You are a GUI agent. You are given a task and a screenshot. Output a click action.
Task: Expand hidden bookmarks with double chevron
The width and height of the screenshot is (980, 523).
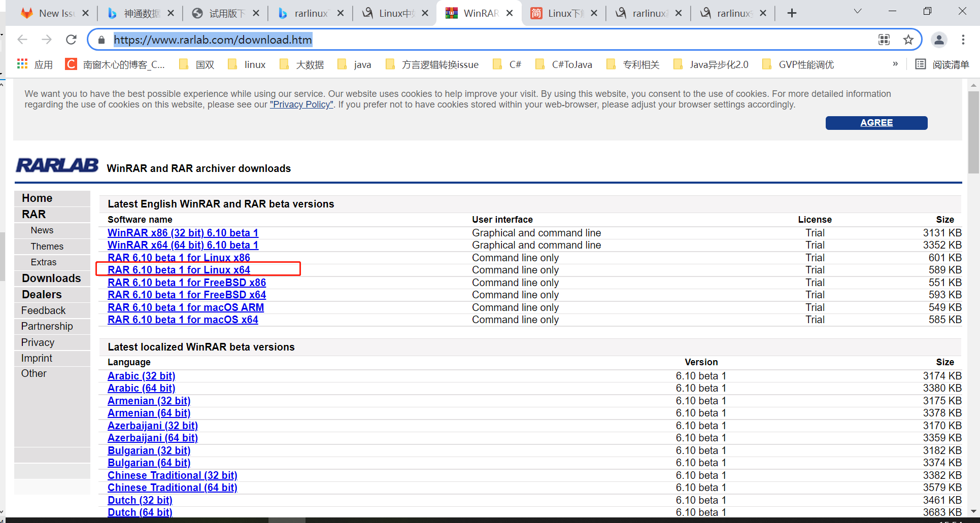(x=895, y=64)
